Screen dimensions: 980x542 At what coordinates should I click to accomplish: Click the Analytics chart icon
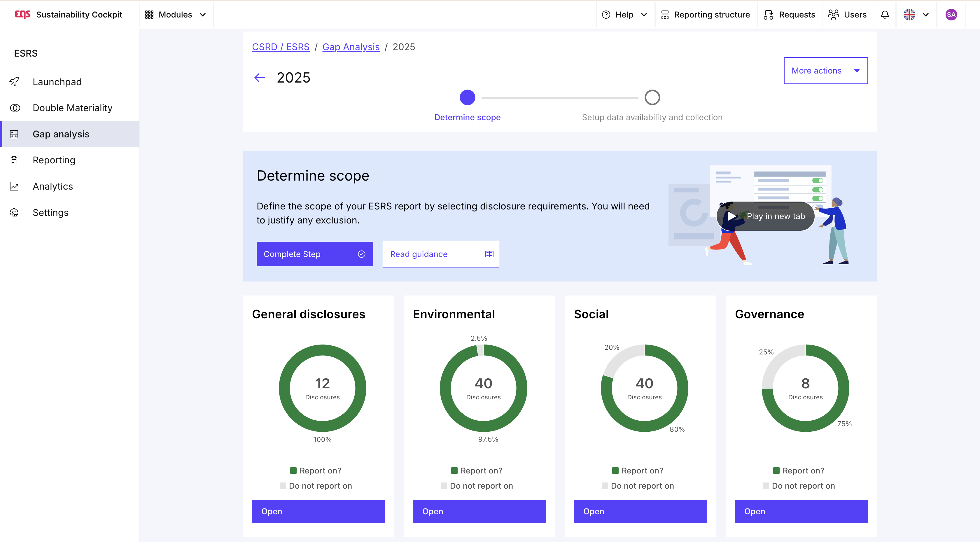(15, 186)
